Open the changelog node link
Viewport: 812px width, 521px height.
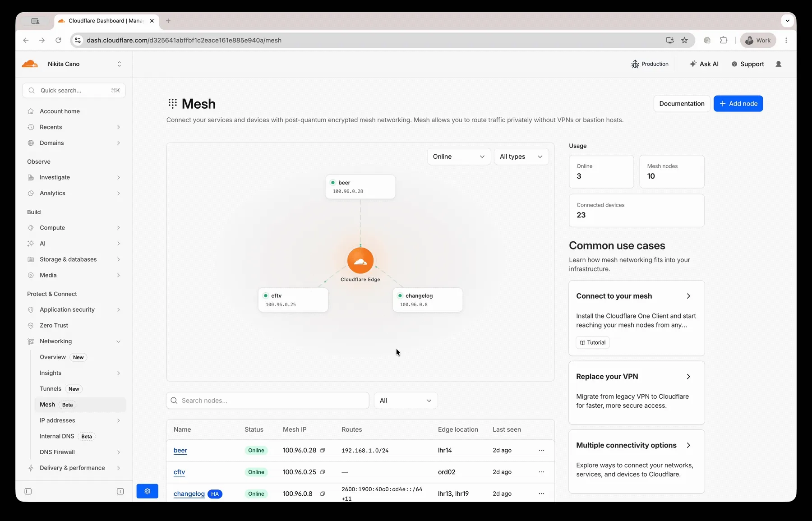tap(189, 493)
